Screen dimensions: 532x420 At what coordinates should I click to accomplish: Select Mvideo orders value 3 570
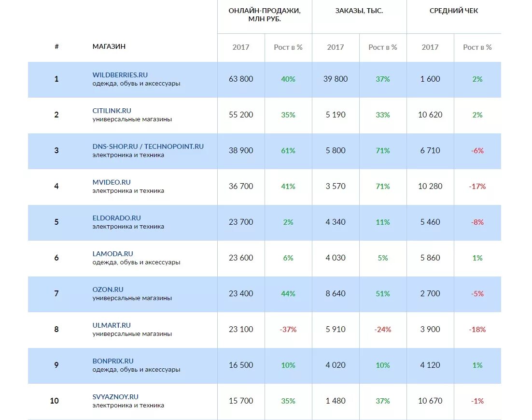[x=336, y=186]
